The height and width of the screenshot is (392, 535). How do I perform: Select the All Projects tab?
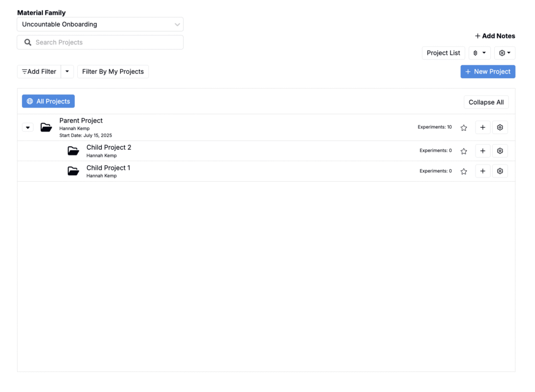point(48,101)
